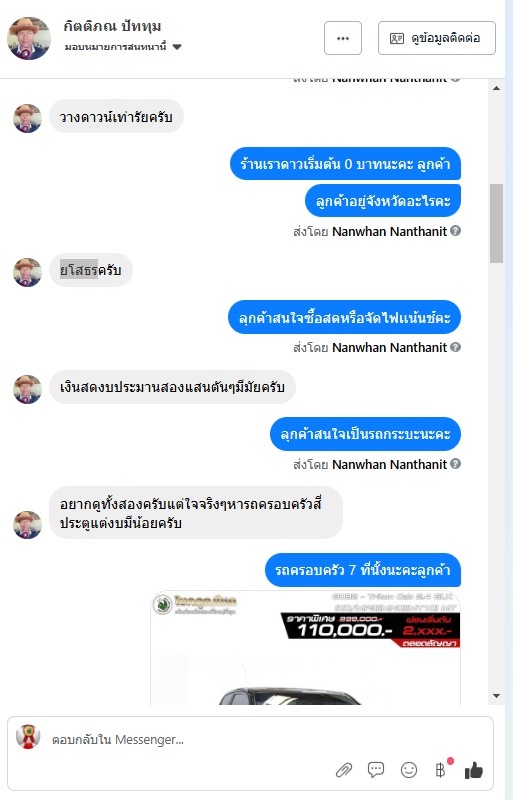Click the scrollbar up arrow
513x800 pixels.
[497, 88]
